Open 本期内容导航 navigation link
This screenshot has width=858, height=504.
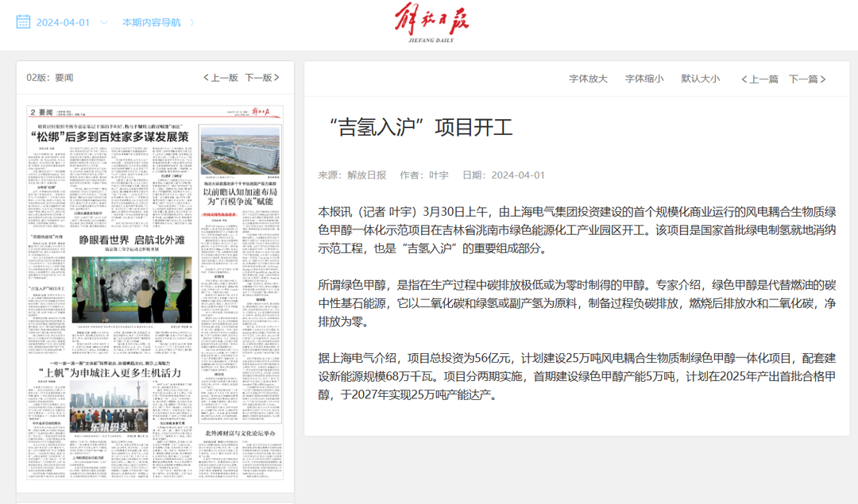151,22
